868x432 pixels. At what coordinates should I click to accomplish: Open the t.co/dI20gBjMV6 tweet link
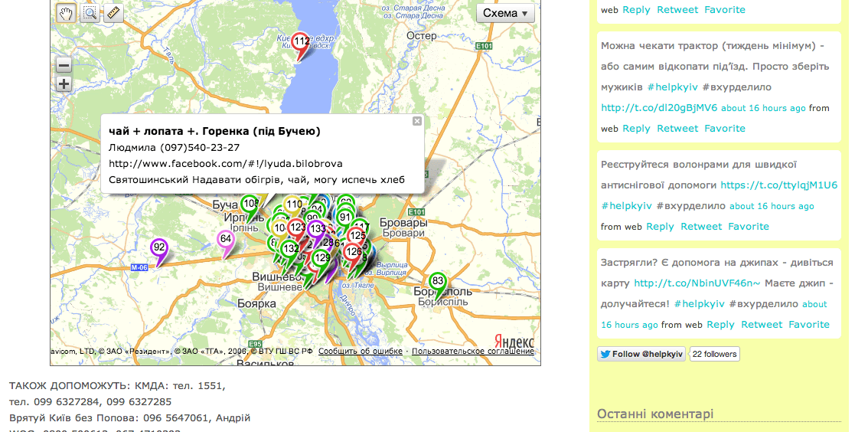tap(659, 108)
